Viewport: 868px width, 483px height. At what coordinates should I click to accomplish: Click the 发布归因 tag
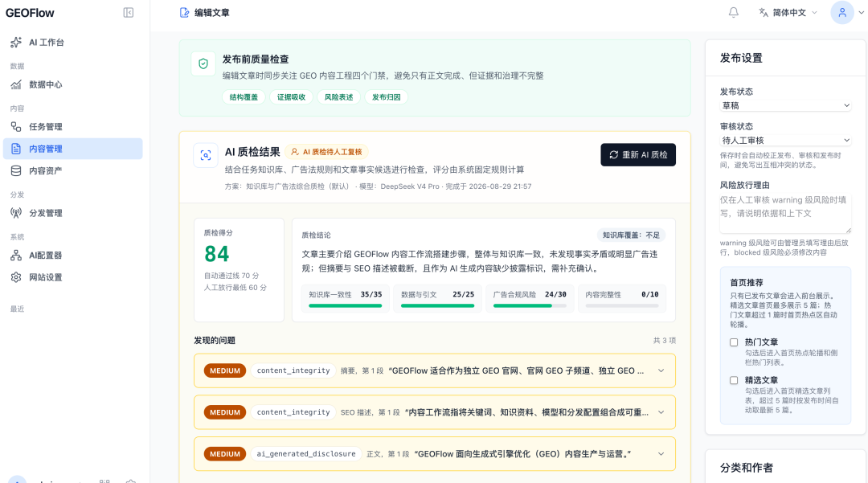point(387,97)
